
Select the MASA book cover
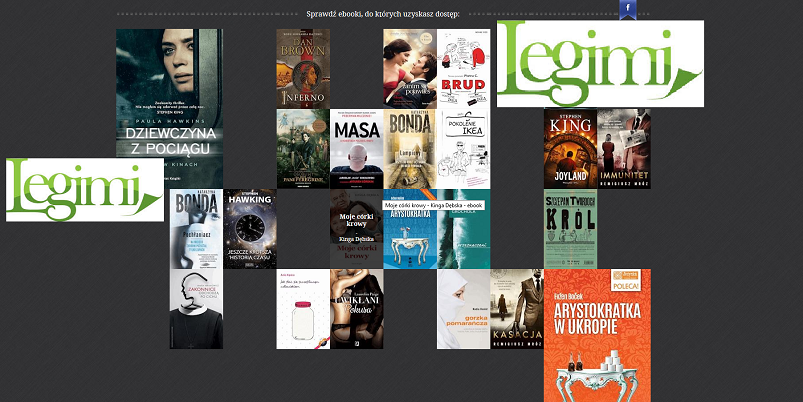356,149
